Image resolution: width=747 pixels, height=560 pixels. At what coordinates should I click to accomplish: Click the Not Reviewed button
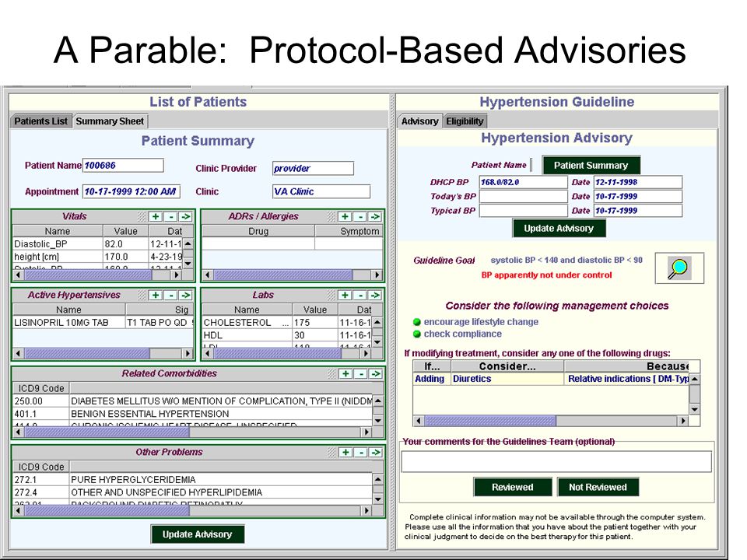pyautogui.click(x=598, y=487)
